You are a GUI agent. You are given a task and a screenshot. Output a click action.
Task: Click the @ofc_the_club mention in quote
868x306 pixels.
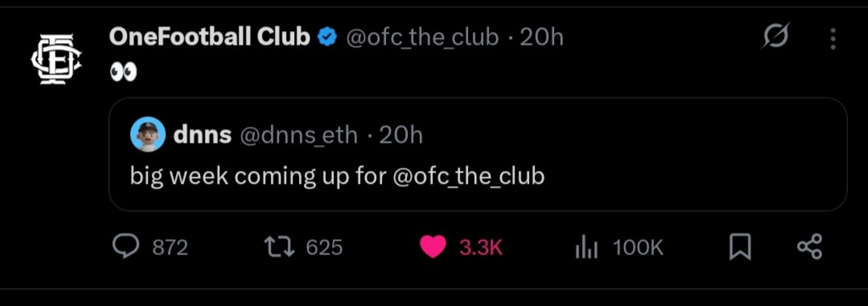tap(468, 176)
